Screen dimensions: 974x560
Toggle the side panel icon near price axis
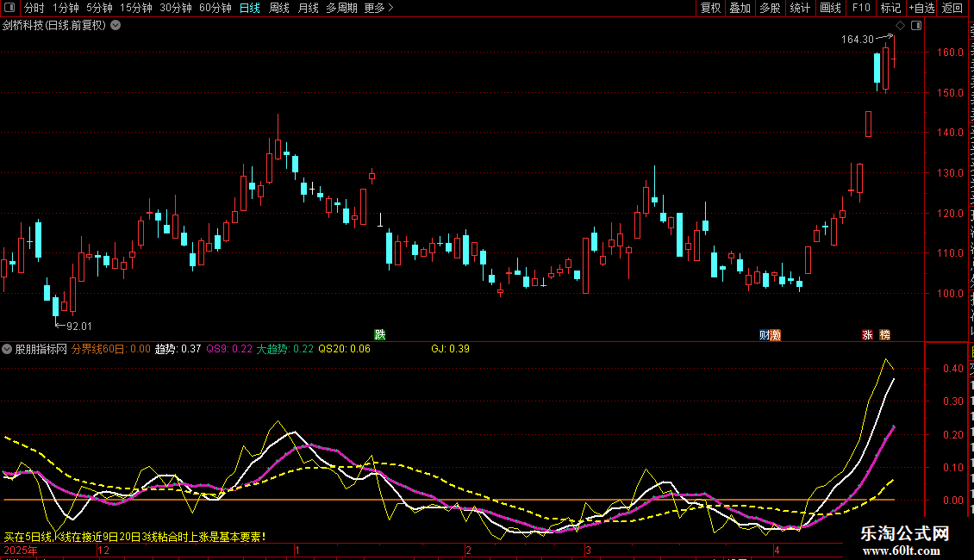[x=916, y=26]
